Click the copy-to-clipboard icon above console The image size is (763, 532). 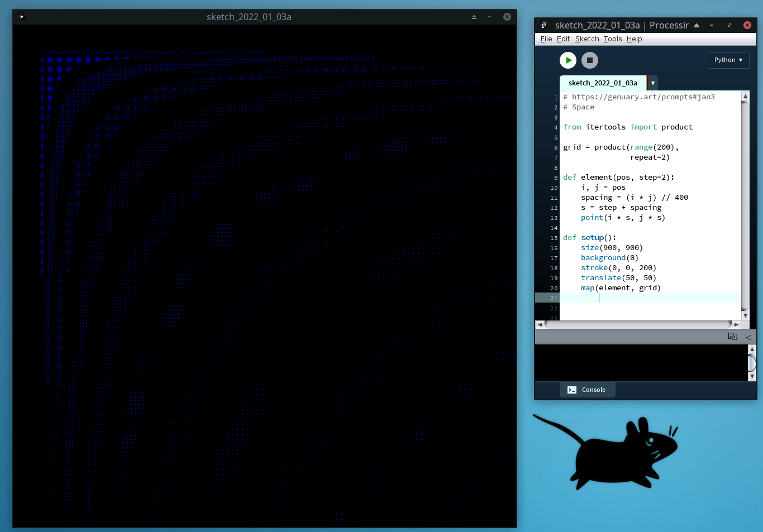732,337
